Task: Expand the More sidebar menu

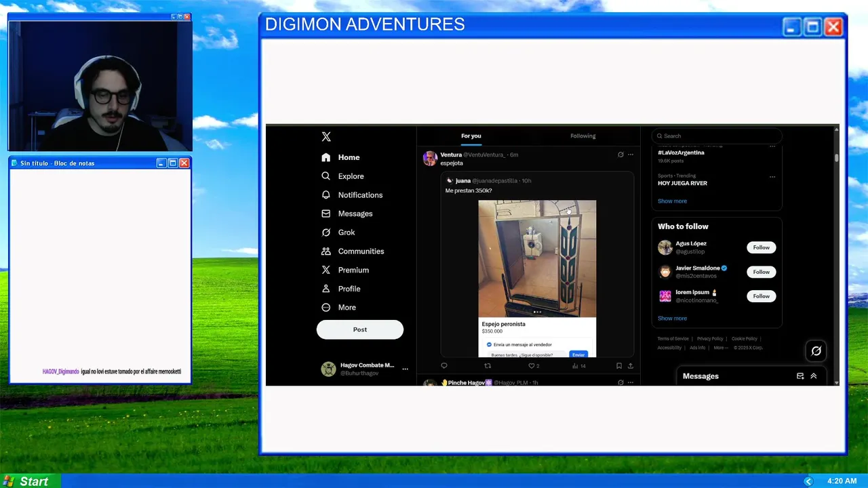Action: (339, 307)
